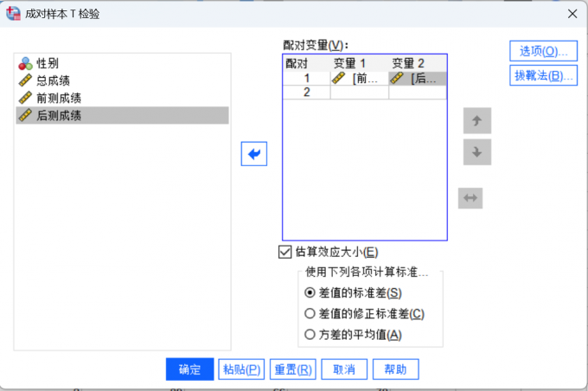Click the 性别 nominal variable icon
Image resolution: width=588 pixels, height=391 pixels.
(25, 64)
